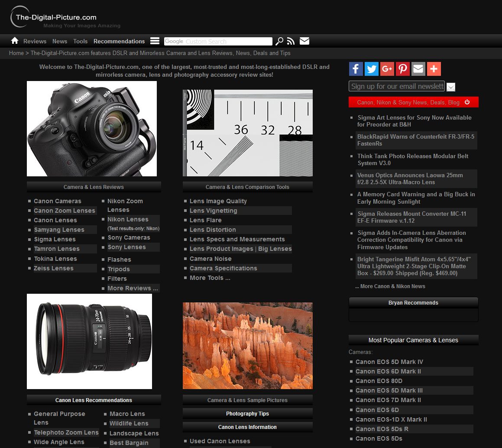This screenshot has height=448, width=502.
Task: Open the Tools menu
Action: tap(80, 41)
